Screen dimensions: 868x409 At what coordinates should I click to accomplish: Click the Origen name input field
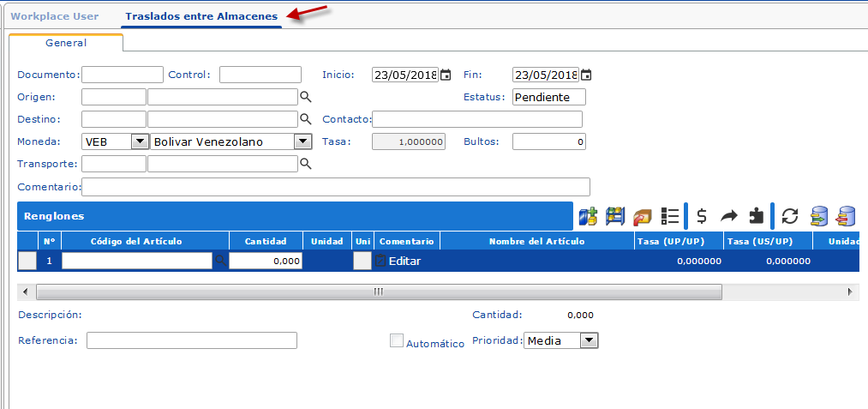223,97
